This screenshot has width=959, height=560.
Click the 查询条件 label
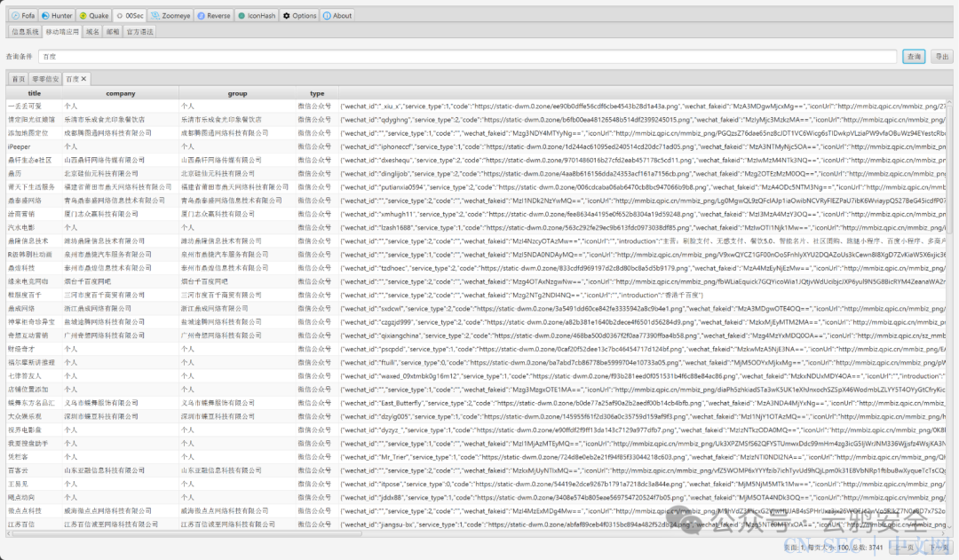point(19,56)
